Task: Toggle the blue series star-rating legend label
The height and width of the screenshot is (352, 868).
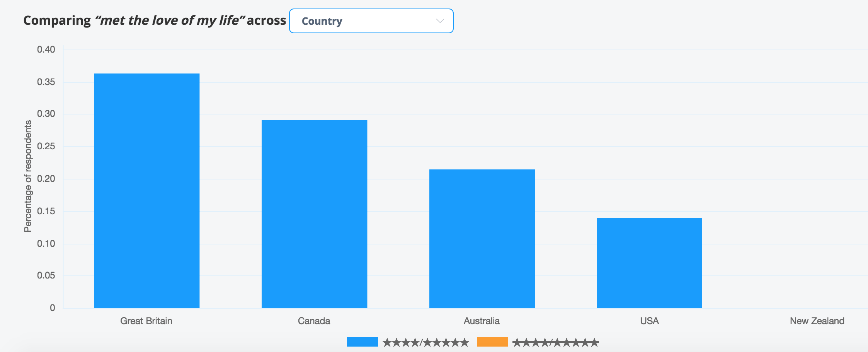Action: click(x=426, y=342)
